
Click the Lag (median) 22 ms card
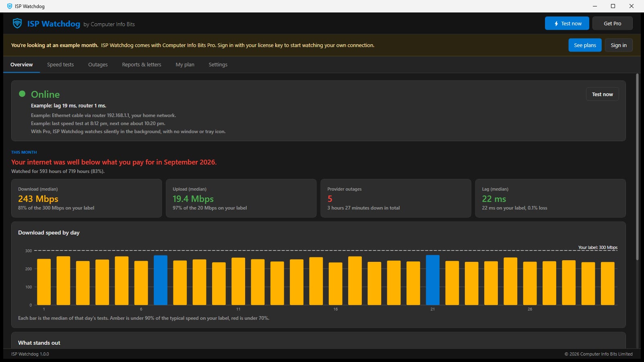tap(550, 198)
